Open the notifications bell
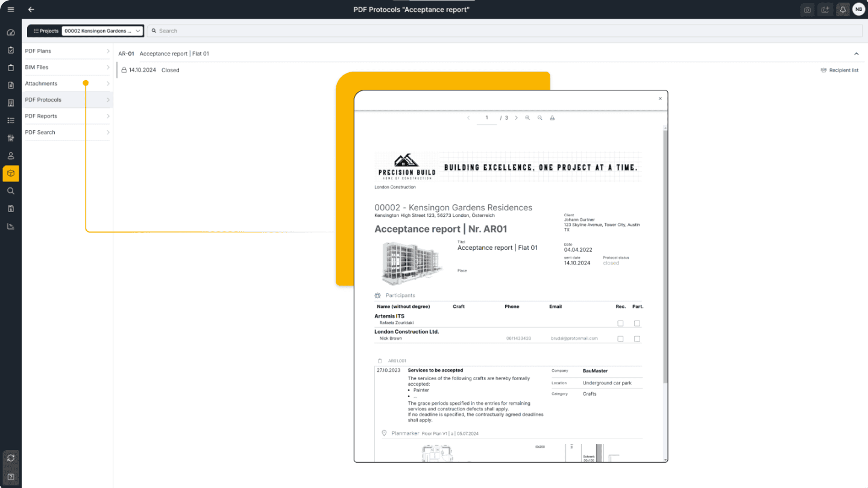The height and width of the screenshot is (488, 868). (843, 10)
